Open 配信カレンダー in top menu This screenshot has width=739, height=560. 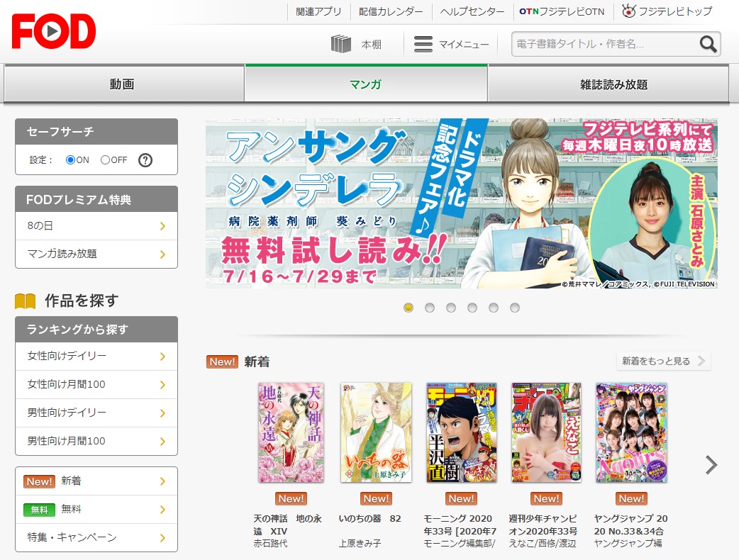(x=391, y=11)
